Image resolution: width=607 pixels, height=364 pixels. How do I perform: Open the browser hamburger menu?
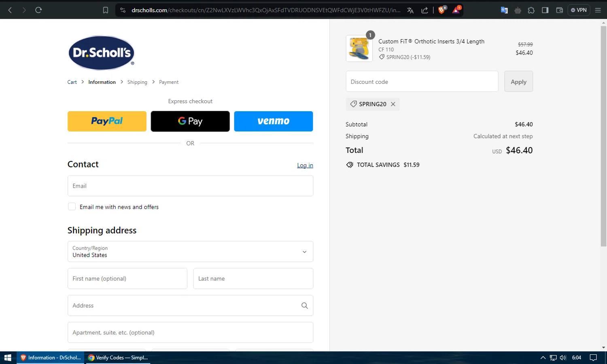point(598,10)
